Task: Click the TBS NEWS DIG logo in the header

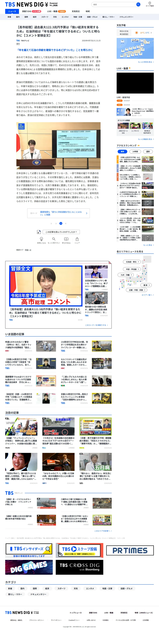Action: point(31,4)
